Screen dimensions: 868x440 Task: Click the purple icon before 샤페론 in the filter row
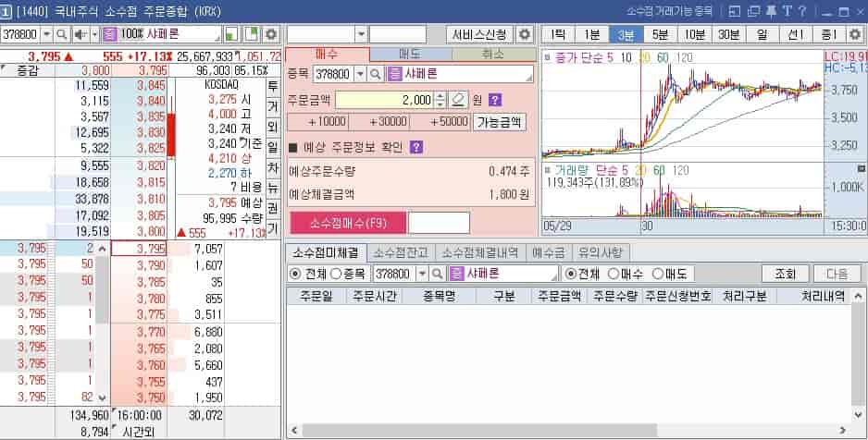pos(456,274)
